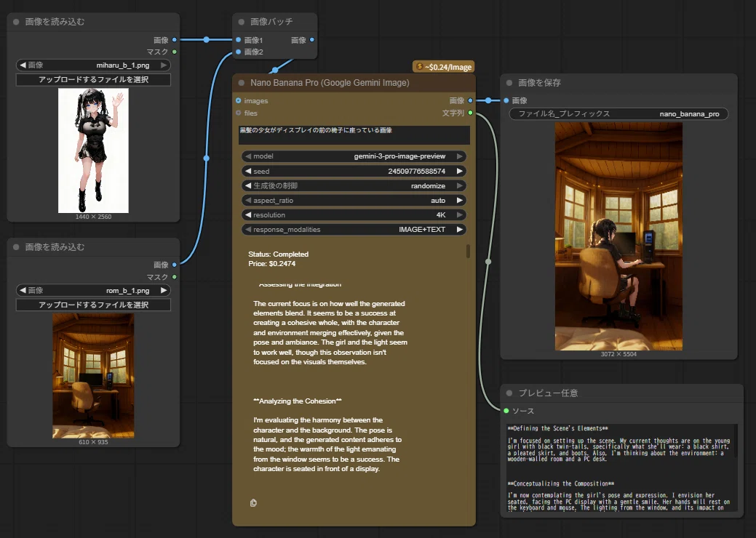Click the generated output image in 画像を保存
This screenshot has height=538, width=756.
(618, 236)
